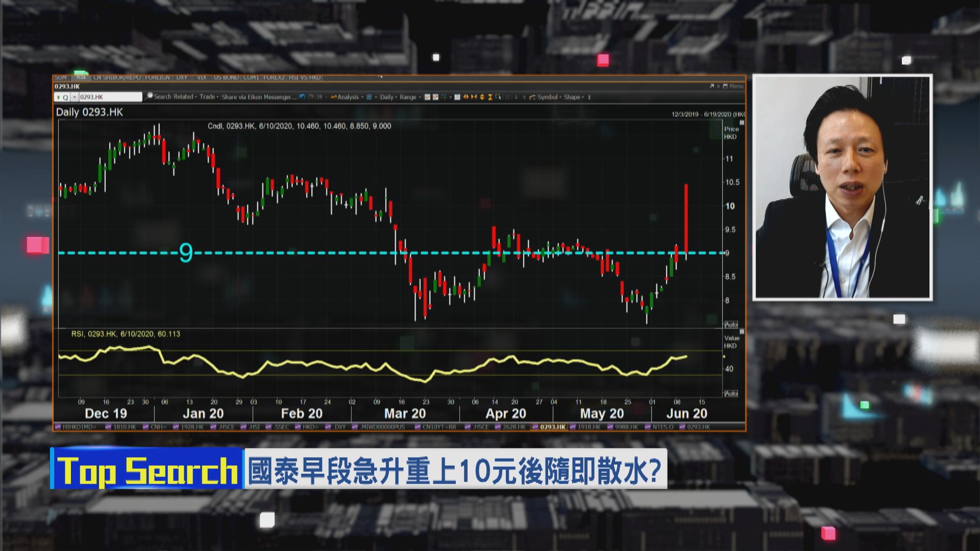Screen dimensions: 980x551
Task: Click the hourglass time-interval icon in the toolbar
Action: [490, 97]
